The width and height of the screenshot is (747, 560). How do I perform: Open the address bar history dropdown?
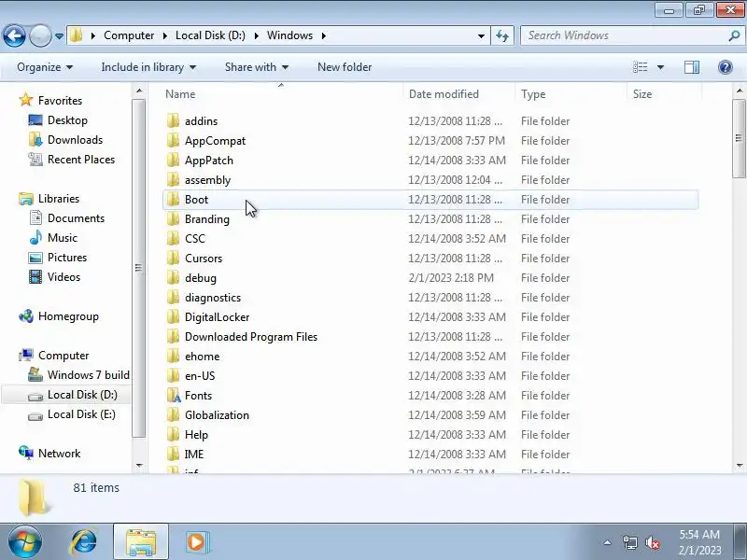[x=481, y=35]
